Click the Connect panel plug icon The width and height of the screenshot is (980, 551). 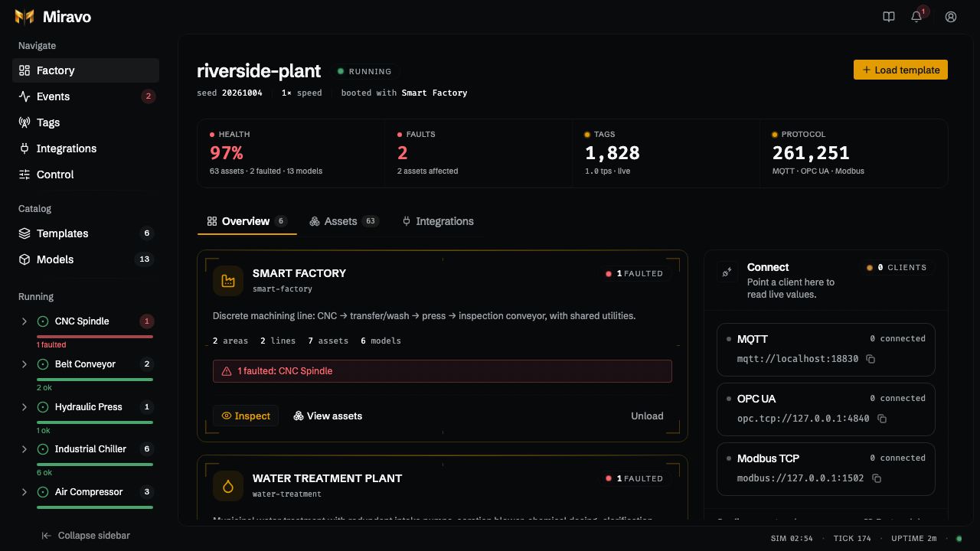click(727, 272)
